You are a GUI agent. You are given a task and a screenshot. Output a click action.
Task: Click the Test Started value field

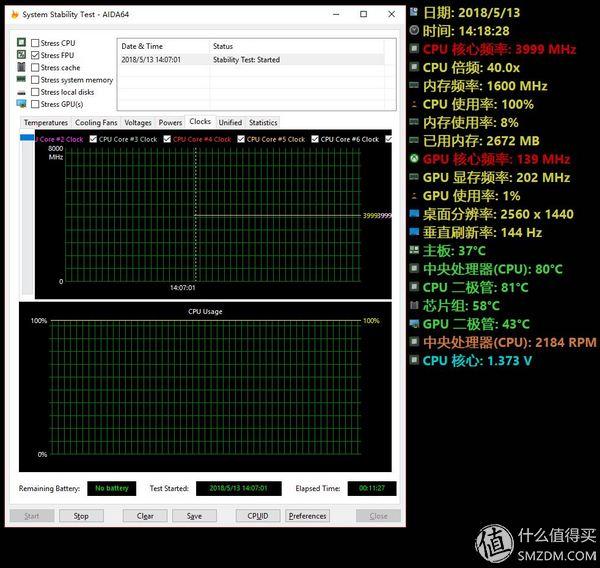[238, 488]
